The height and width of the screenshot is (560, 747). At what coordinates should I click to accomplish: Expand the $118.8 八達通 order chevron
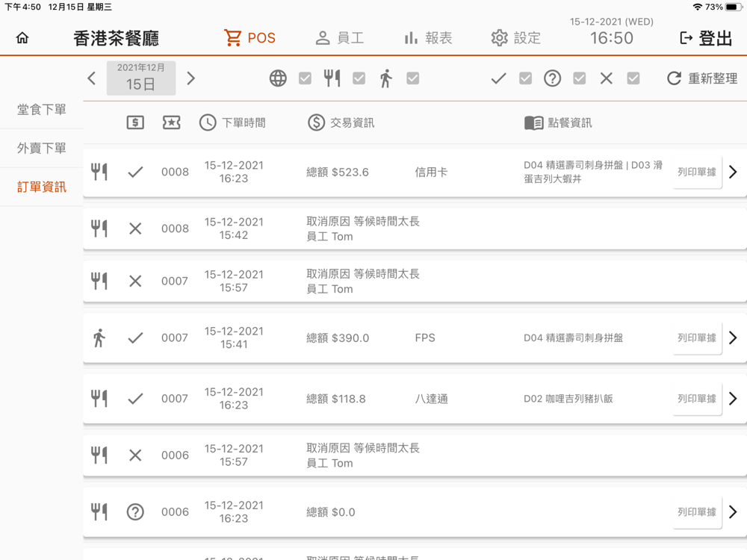[734, 399]
